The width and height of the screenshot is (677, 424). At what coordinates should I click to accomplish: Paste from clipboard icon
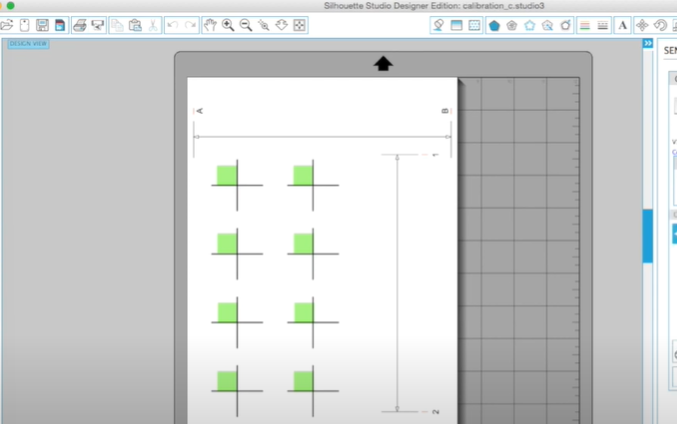[x=135, y=25]
